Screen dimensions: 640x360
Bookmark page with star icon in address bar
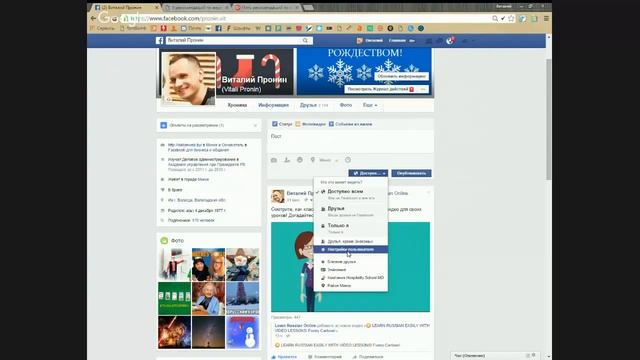click(511, 18)
